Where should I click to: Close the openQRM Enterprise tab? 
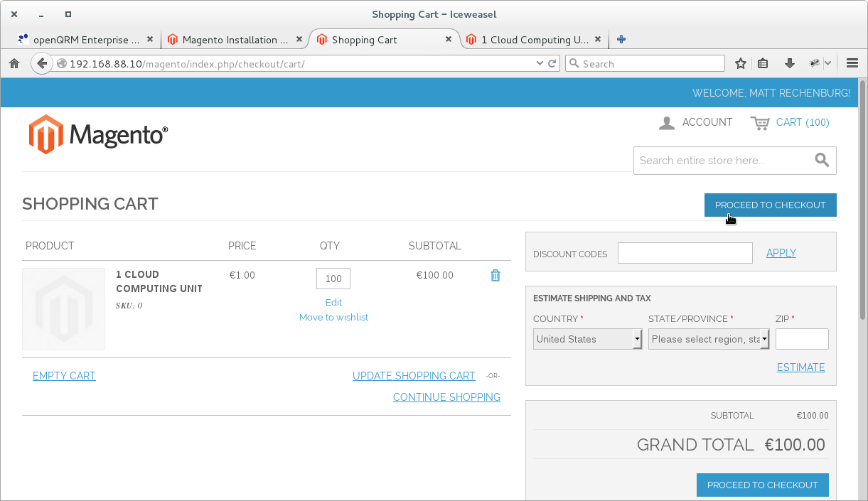click(x=150, y=40)
